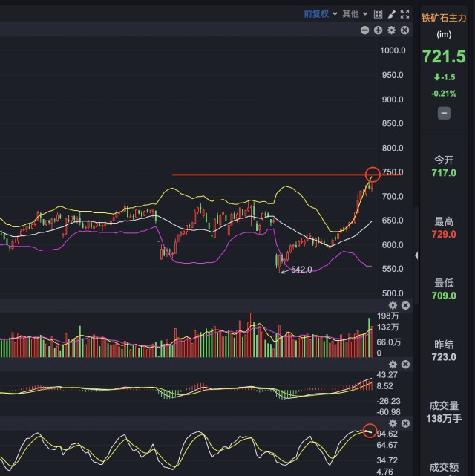Screen dimensions: 475x476
Task: Click the 198万 volume axis label
Action: click(x=388, y=316)
